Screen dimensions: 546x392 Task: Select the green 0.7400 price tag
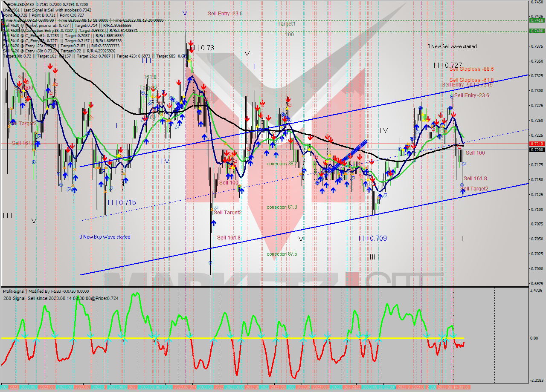pos(536,31)
